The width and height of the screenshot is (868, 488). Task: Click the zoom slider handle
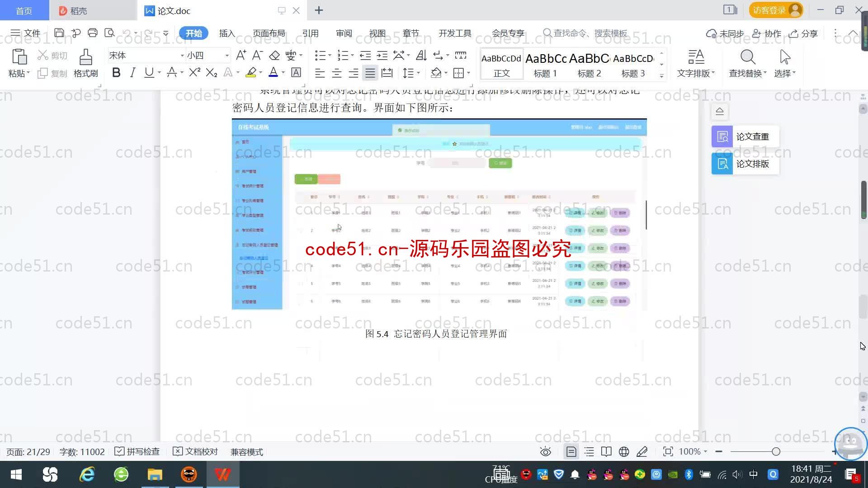tap(776, 451)
